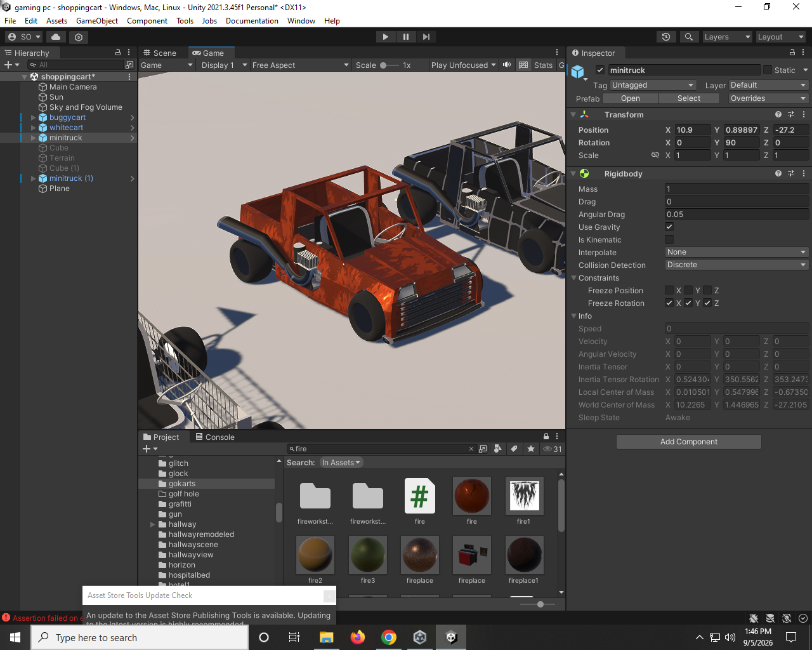This screenshot has width=812, height=650.
Task: Switch to the Console tab
Action: point(215,437)
